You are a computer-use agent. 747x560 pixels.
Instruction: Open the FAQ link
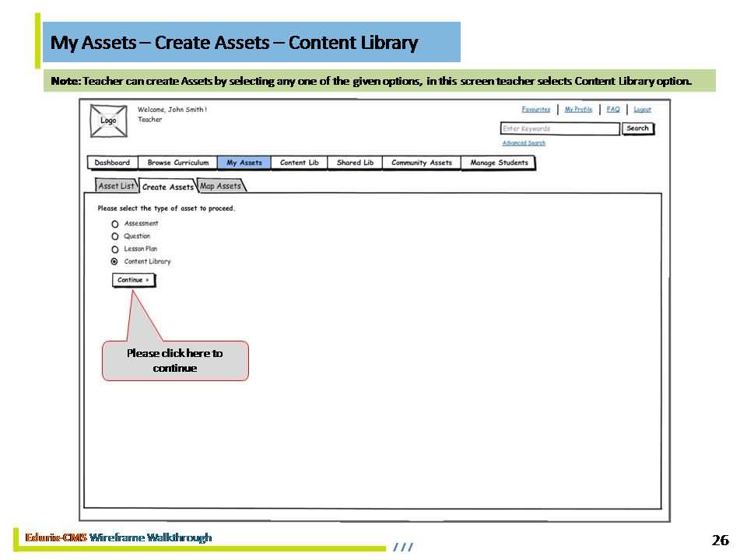(x=613, y=110)
